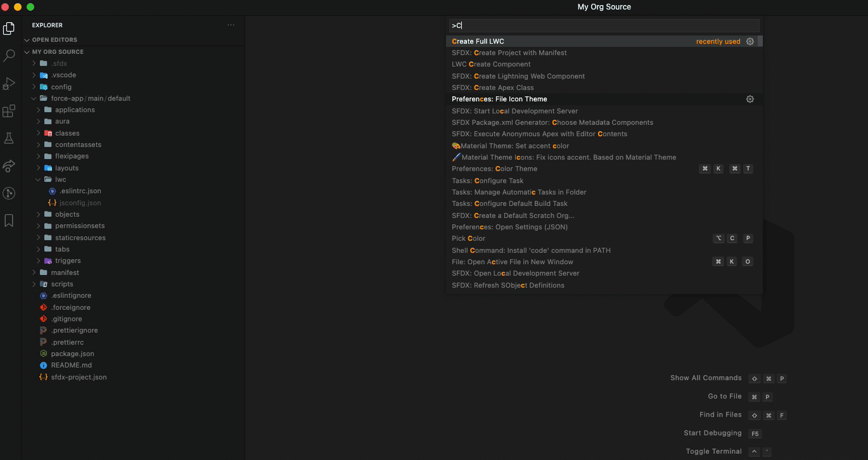Screen dimensions: 868x460
Task: Click the Explorer more actions ellipsis
Action: pos(231,25)
